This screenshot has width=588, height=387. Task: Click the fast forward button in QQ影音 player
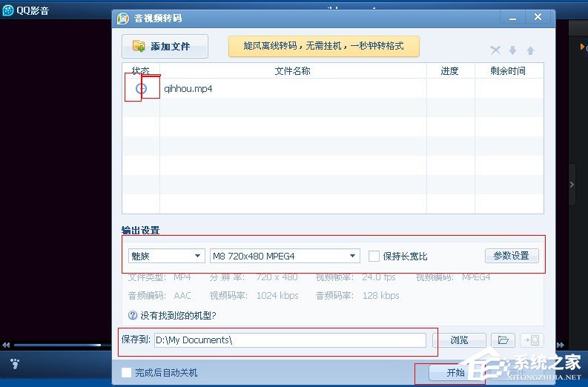[561, 345]
